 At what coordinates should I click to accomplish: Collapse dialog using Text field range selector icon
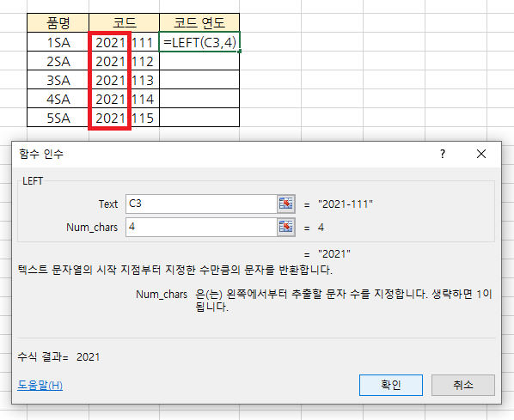[x=286, y=204]
